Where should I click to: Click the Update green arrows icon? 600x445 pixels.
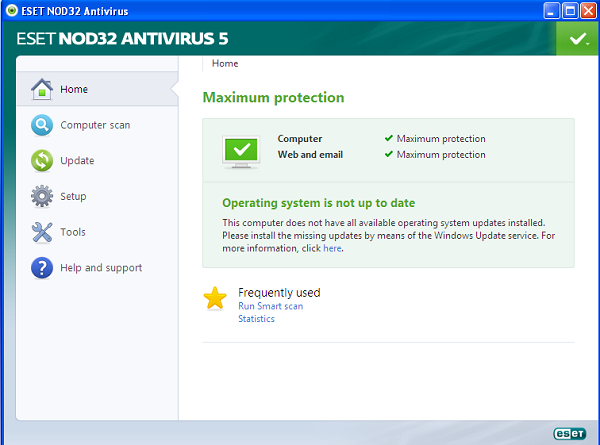click(x=42, y=161)
